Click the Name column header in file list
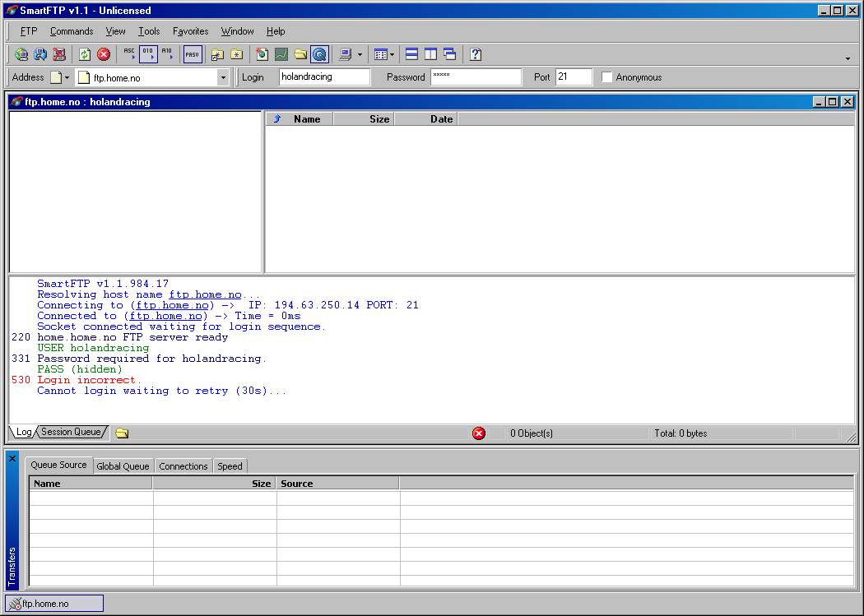This screenshot has width=864, height=616. (x=306, y=119)
